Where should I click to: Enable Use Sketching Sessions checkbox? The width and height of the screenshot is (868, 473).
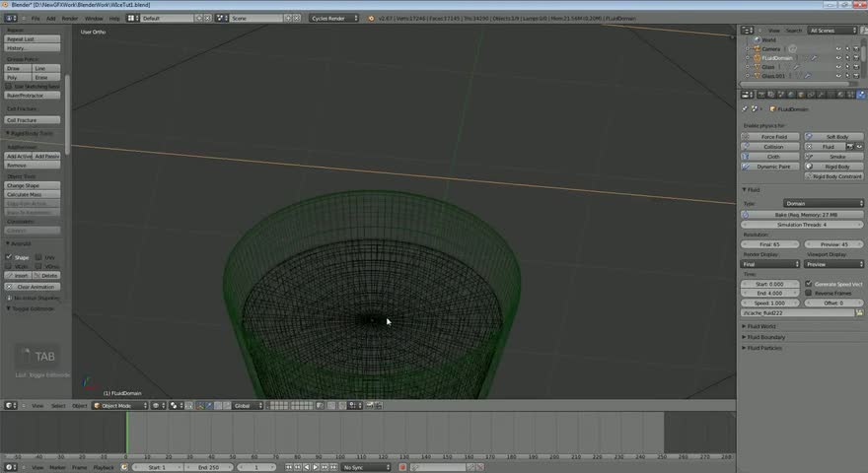8,87
